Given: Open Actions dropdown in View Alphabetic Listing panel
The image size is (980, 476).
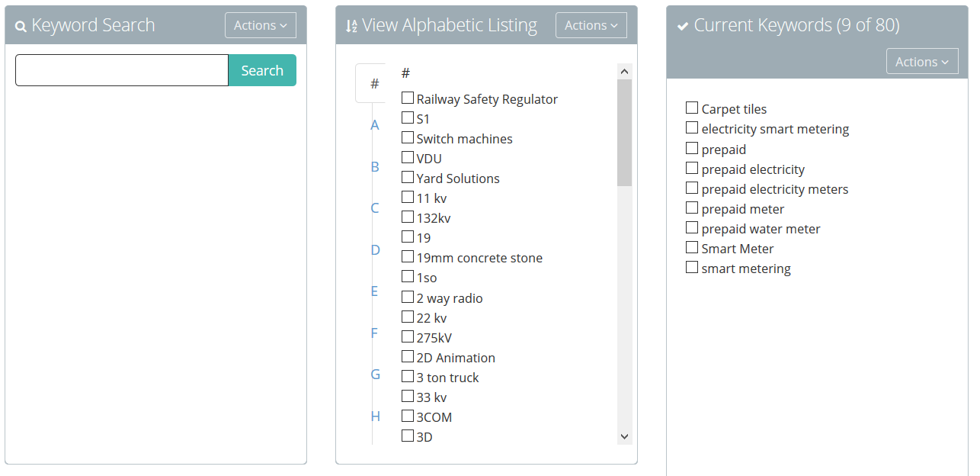Looking at the screenshot, I should click(591, 25).
